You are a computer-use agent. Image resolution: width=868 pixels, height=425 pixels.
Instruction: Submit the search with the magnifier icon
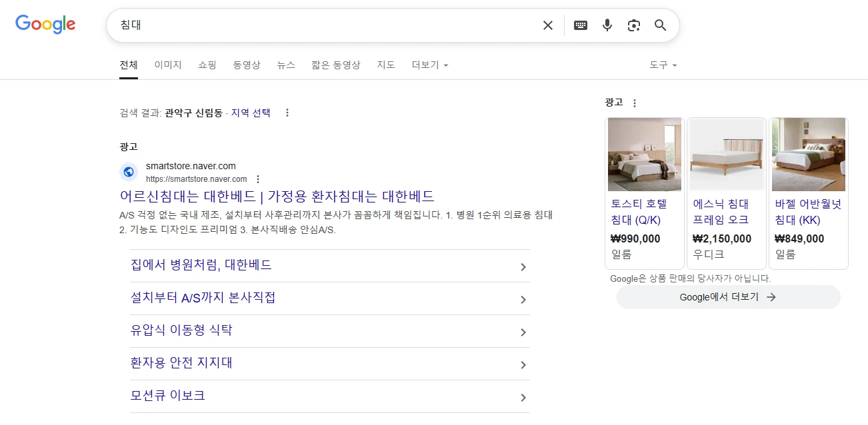[661, 25]
